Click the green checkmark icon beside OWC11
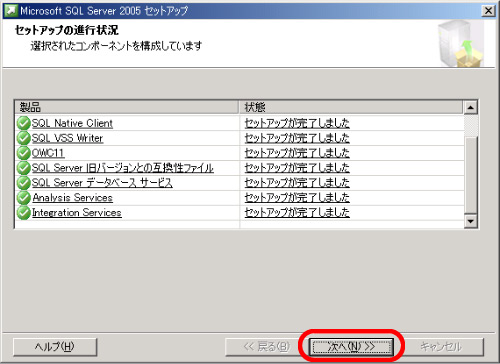 (23, 153)
